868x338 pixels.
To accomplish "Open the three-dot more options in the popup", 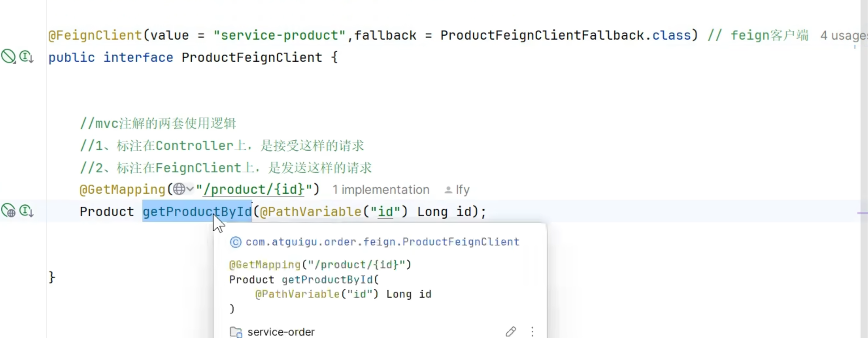I will pos(532,331).
